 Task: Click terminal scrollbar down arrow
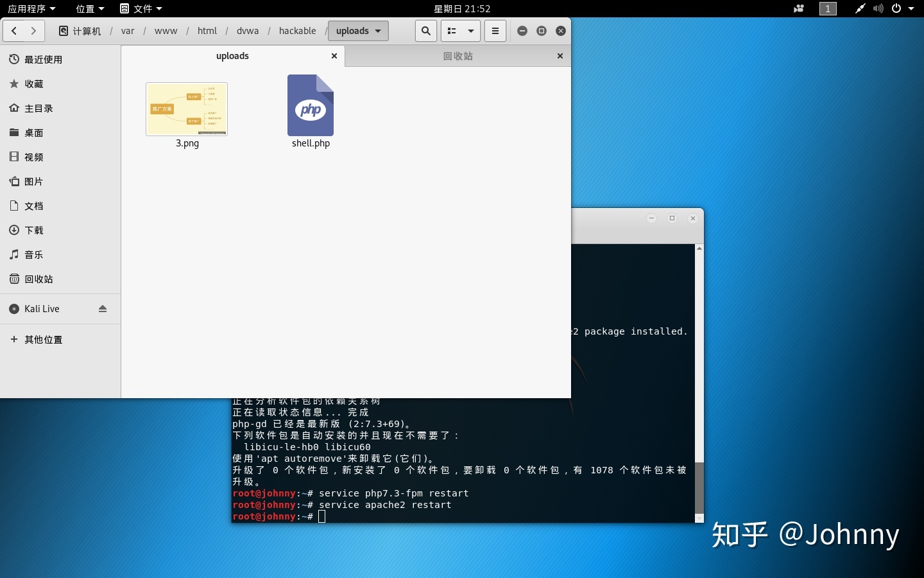click(x=699, y=518)
